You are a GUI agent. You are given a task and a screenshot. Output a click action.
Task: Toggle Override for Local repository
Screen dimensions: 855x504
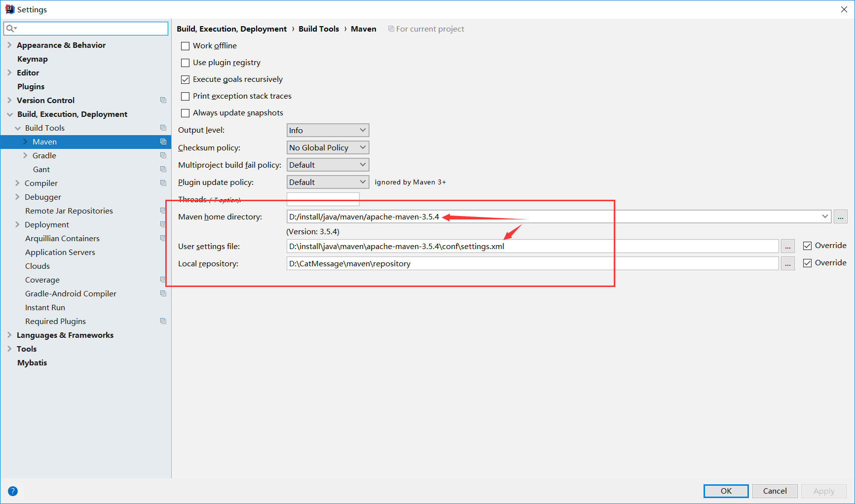point(808,263)
